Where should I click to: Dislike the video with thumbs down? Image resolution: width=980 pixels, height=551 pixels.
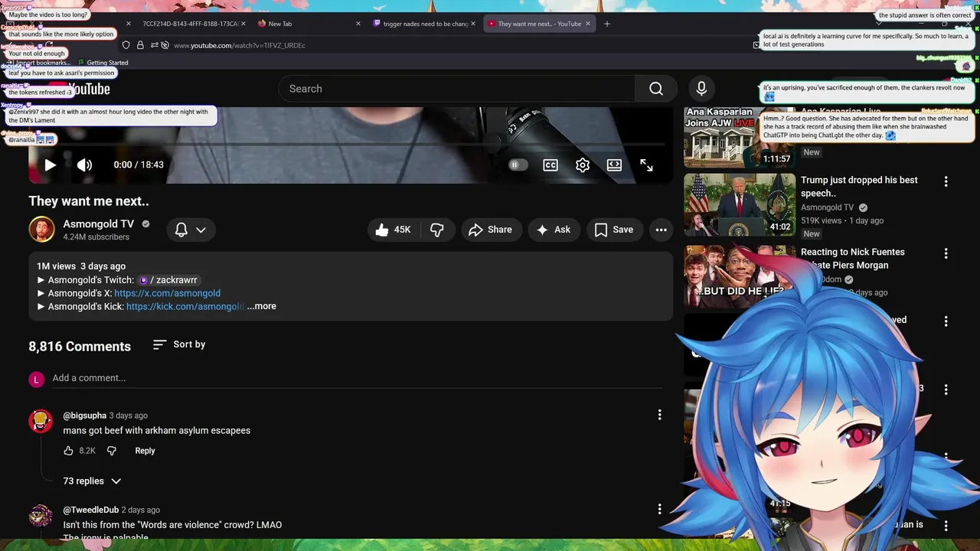[x=437, y=230]
